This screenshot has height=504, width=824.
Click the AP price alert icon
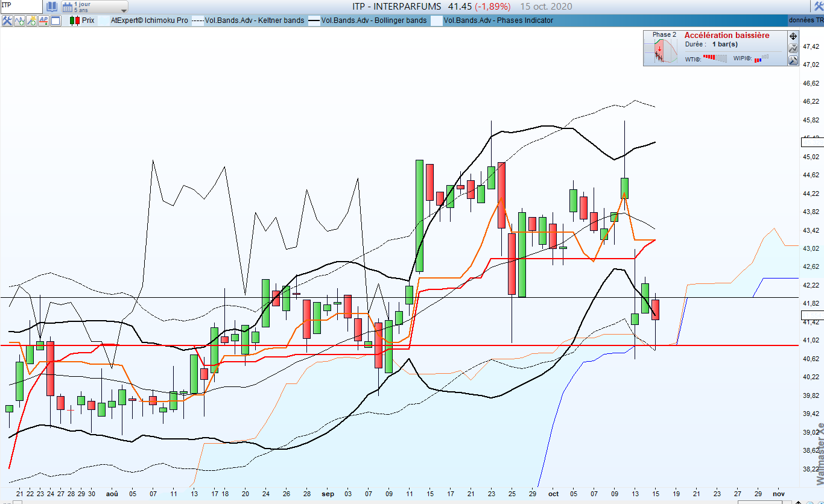point(43,20)
